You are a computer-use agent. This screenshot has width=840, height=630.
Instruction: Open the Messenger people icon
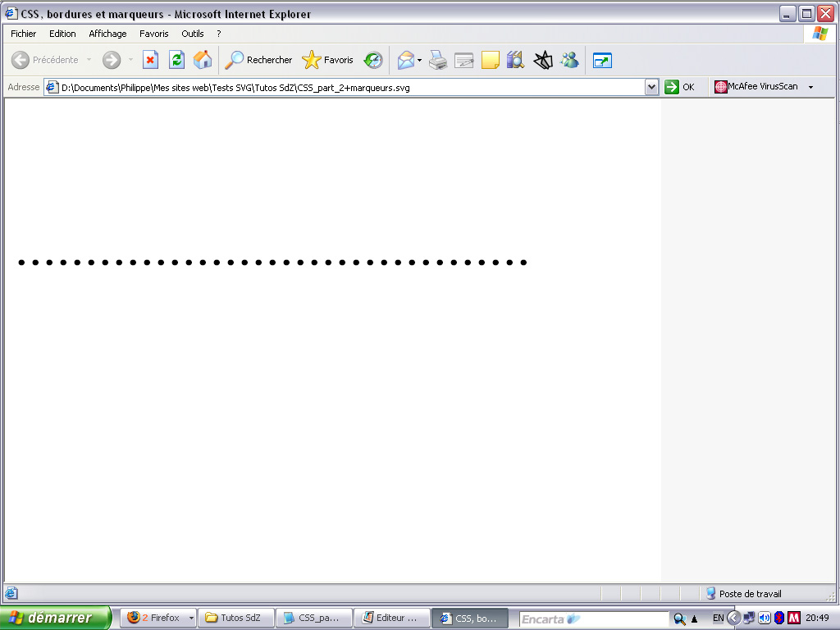[569, 60]
